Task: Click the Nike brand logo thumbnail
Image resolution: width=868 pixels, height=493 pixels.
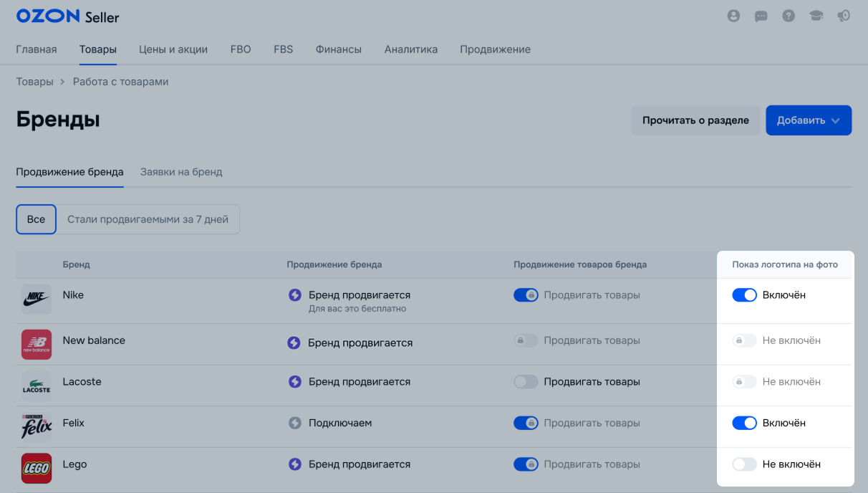Action: click(x=37, y=299)
